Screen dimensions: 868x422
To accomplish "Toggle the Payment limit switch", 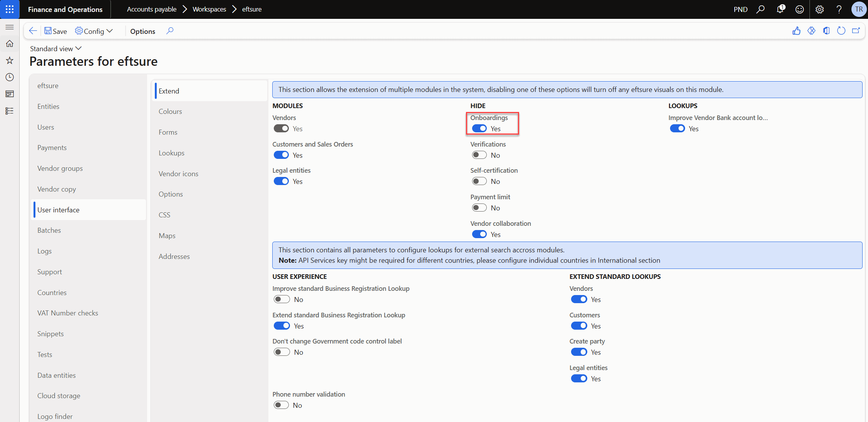I will (x=479, y=208).
